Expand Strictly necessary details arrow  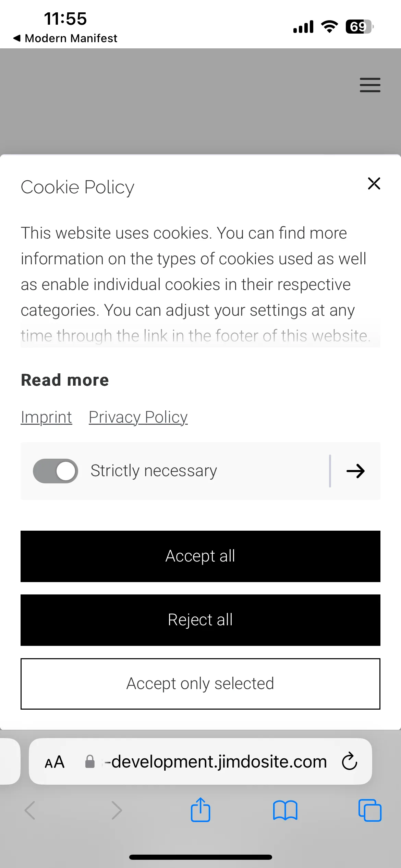pos(355,471)
